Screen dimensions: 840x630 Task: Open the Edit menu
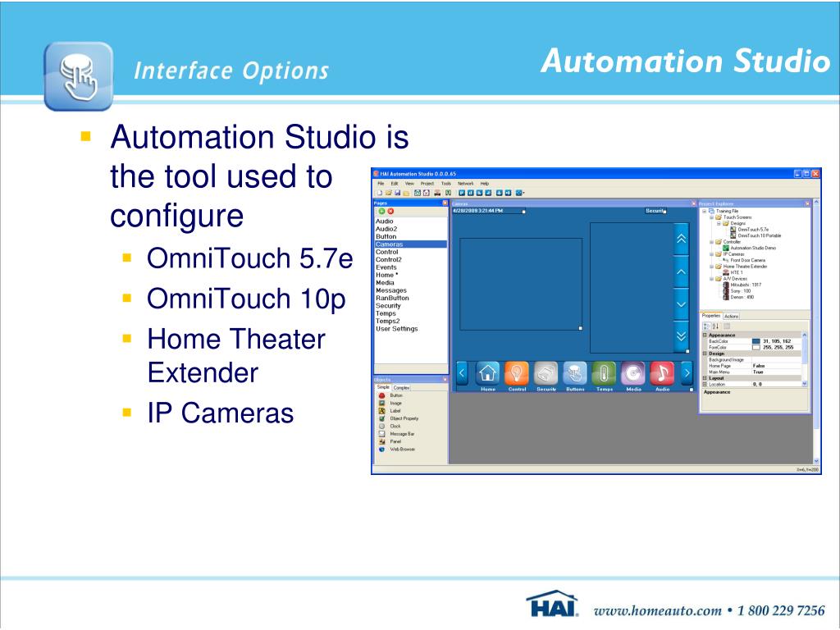[395, 183]
